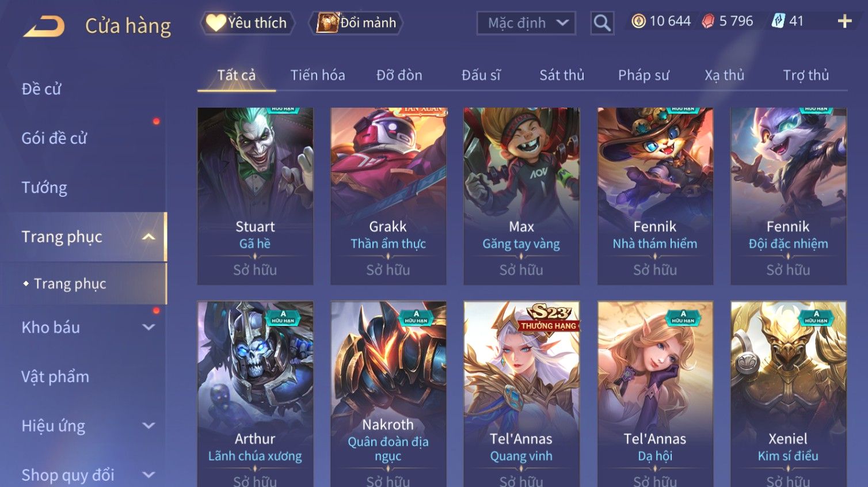Open Vật phẩm in the sidebar

(x=55, y=377)
